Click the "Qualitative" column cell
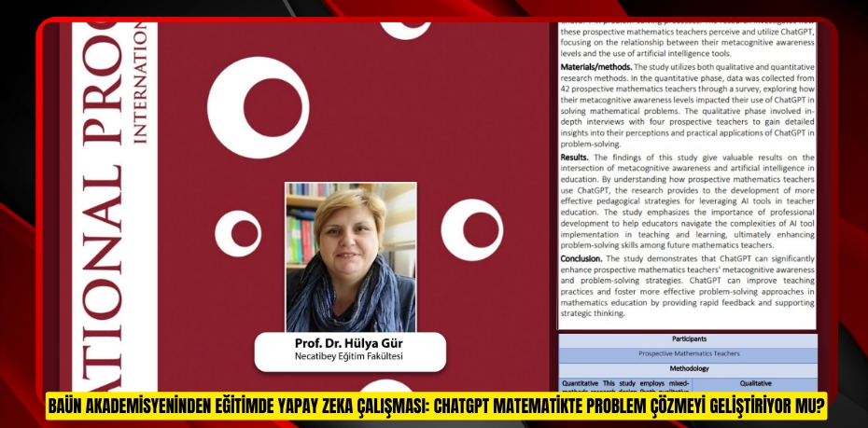 [755, 385]
